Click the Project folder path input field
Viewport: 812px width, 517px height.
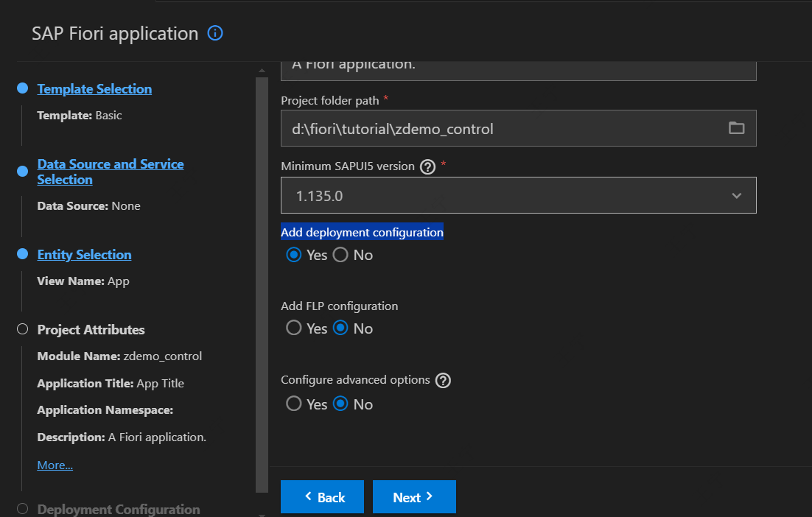[501, 129]
